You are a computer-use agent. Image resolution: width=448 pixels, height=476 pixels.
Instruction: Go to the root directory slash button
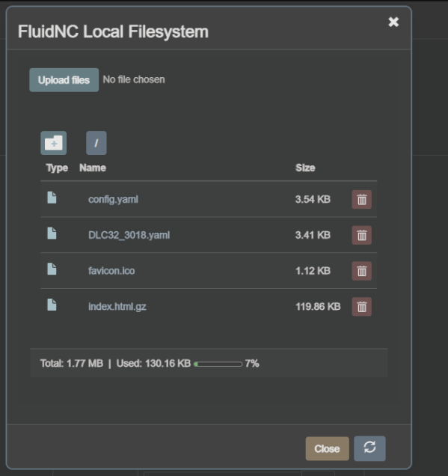(96, 143)
